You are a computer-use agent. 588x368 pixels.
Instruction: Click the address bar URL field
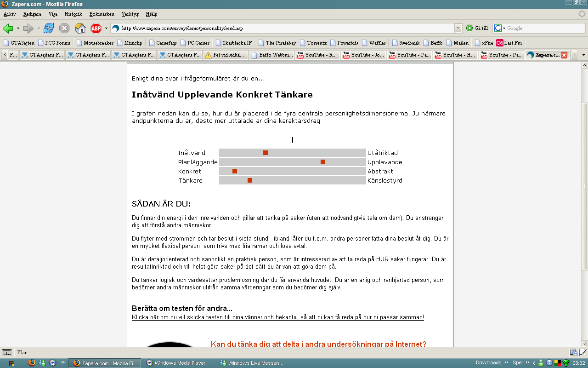pyautogui.click(x=287, y=28)
